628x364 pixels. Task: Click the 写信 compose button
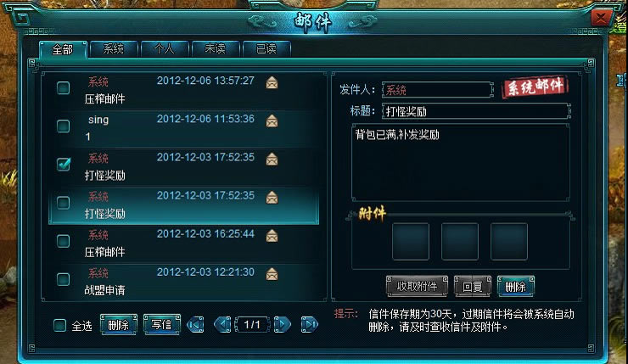162,324
